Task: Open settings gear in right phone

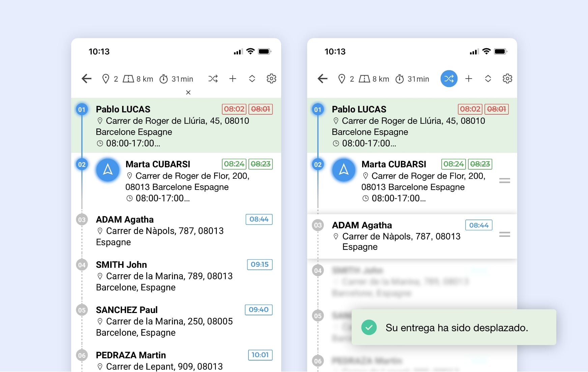Action: tap(507, 79)
